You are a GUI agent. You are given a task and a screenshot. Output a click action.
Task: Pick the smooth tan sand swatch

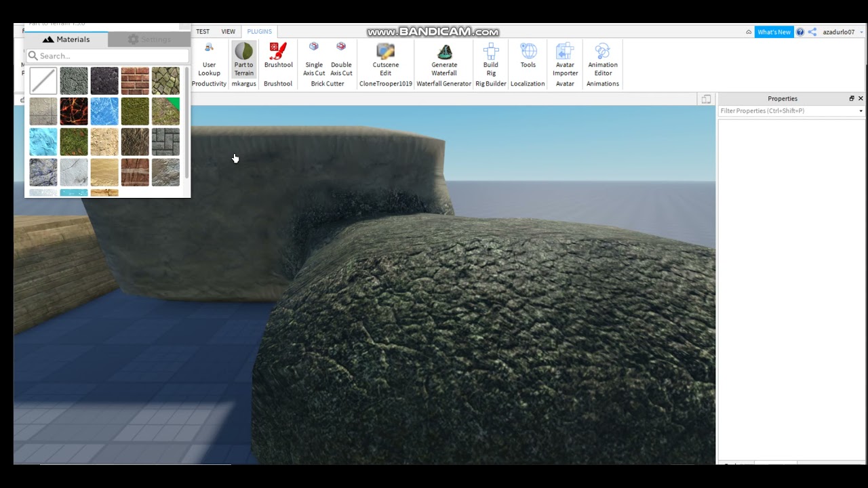point(104,172)
